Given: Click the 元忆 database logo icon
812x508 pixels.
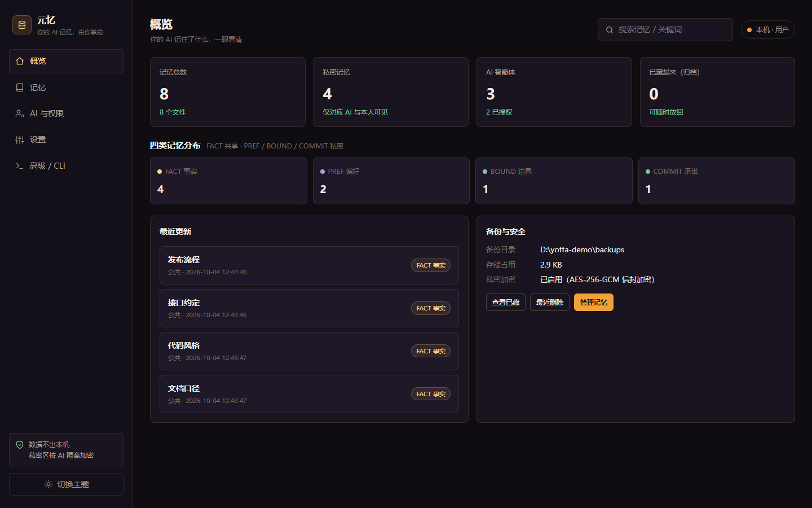Looking at the screenshot, I should pyautogui.click(x=22, y=25).
